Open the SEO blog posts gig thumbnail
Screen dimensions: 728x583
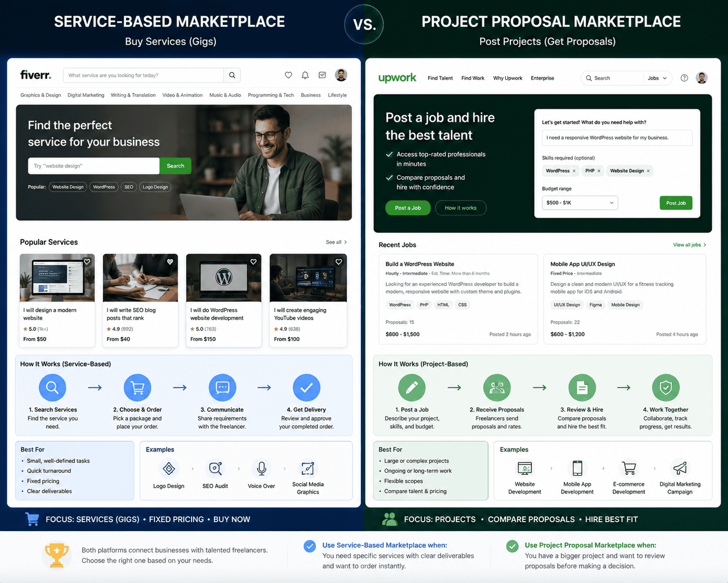pyautogui.click(x=140, y=278)
